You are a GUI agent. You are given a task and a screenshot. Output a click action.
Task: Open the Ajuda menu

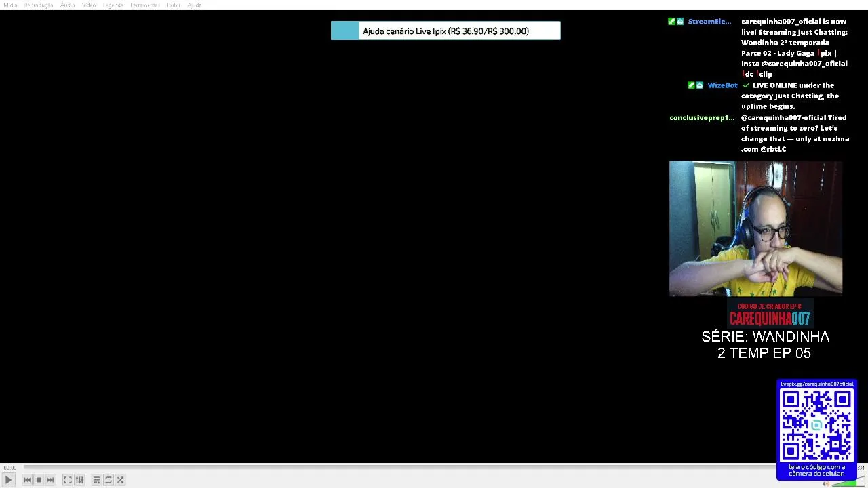[x=195, y=5]
